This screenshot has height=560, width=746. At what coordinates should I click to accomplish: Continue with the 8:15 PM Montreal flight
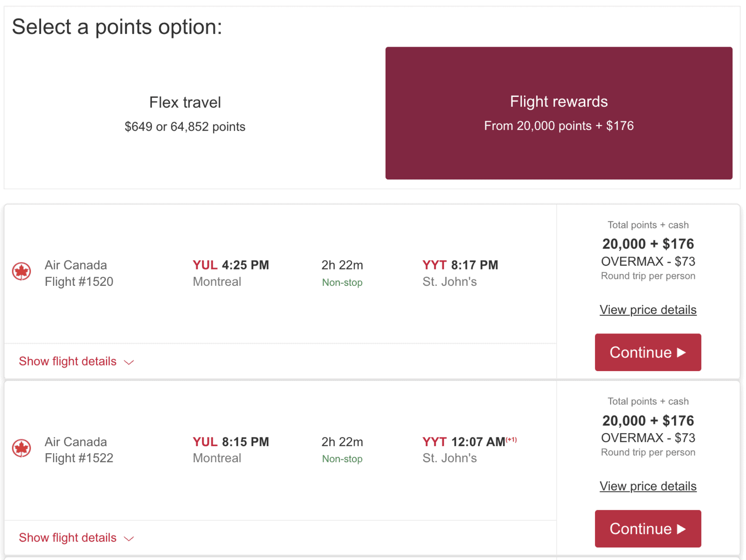[x=648, y=529]
